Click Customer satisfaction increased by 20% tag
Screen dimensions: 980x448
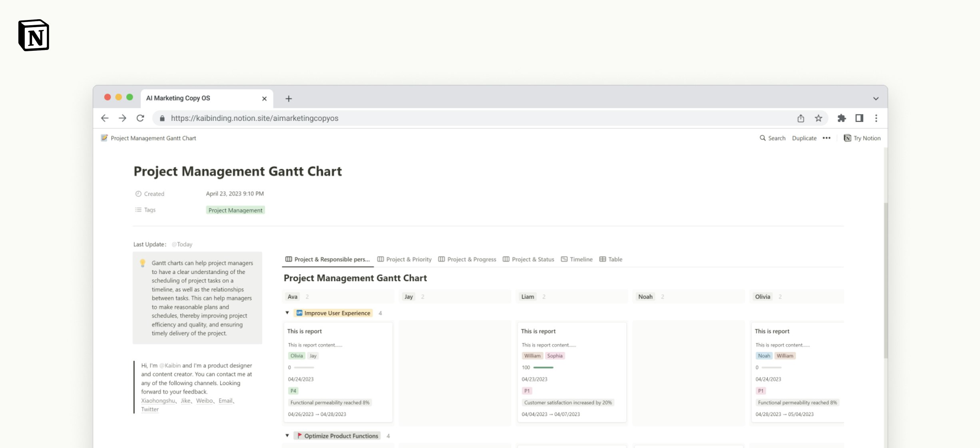point(568,402)
